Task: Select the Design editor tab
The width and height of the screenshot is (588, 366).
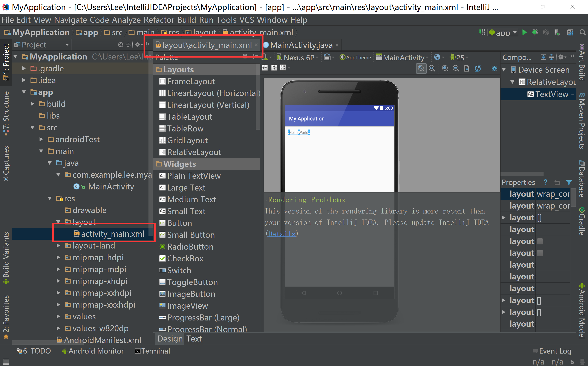Action: click(170, 339)
